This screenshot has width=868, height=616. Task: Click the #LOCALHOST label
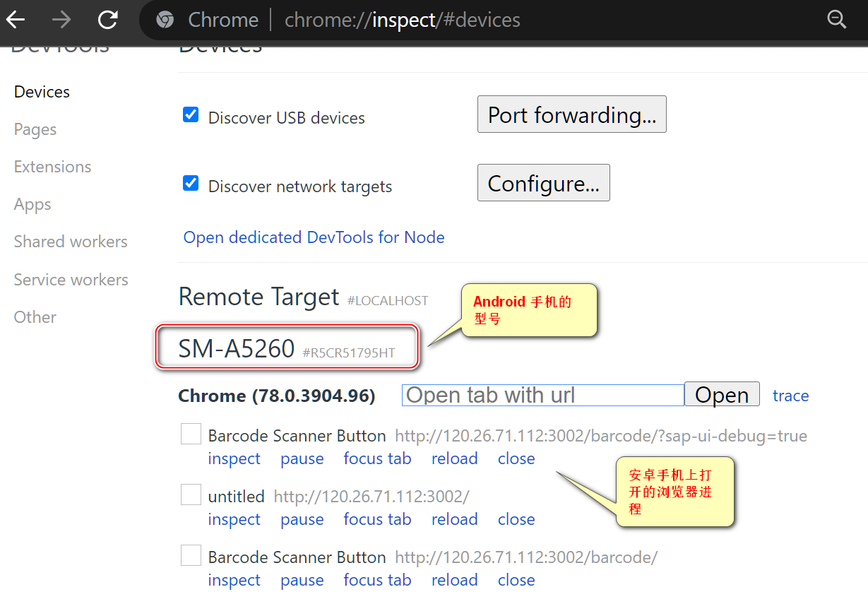(388, 301)
